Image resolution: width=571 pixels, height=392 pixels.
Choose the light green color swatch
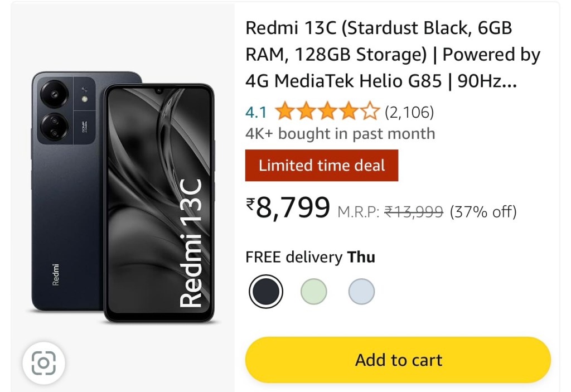click(314, 291)
